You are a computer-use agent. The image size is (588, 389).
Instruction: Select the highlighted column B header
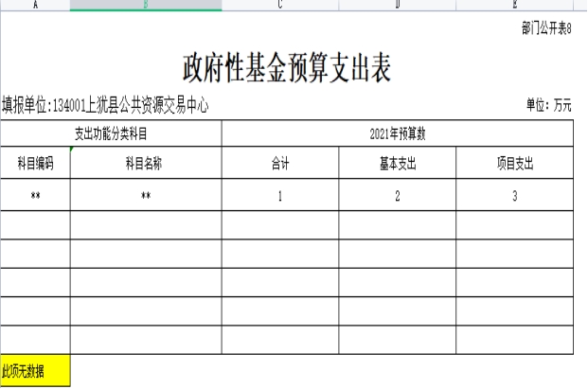point(145,5)
